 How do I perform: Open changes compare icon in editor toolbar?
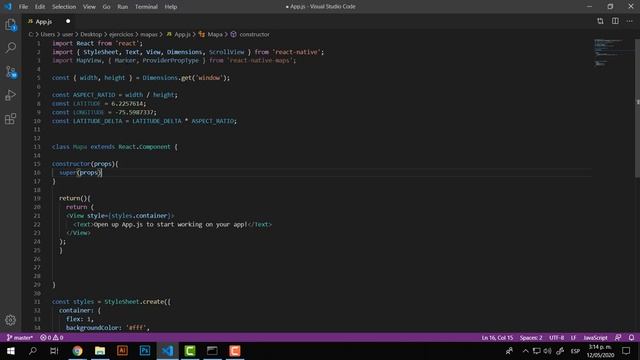click(x=600, y=21)
